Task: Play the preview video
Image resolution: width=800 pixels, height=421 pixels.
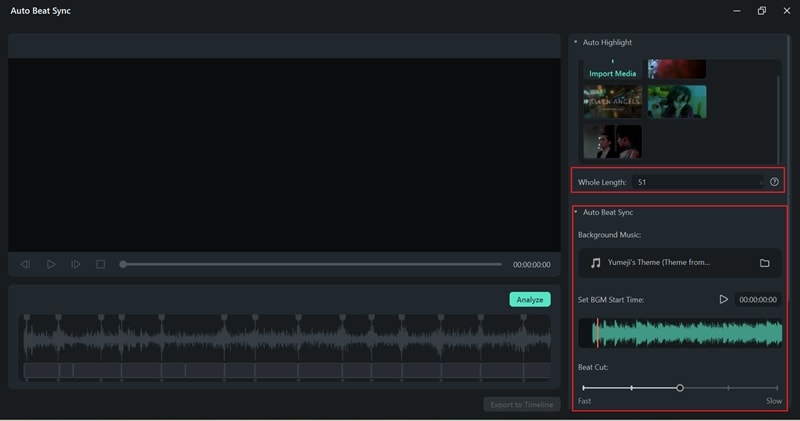Action: click(x=51, y=264)
